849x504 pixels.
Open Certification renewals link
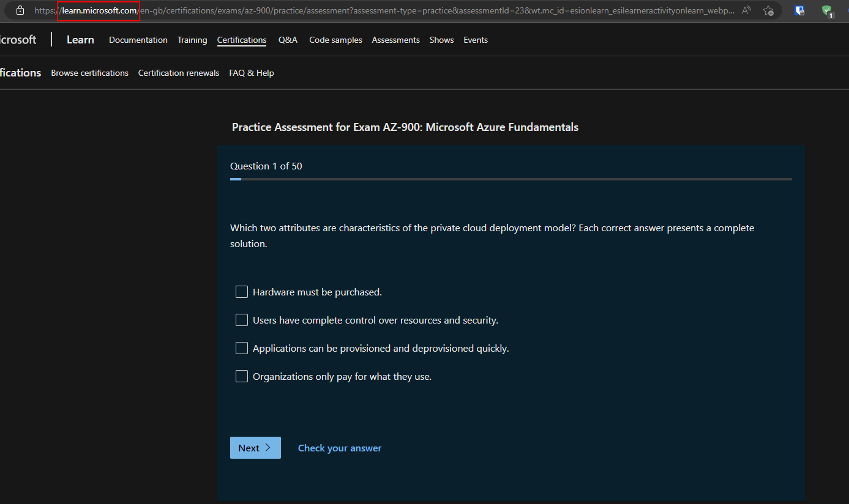click(179, 73)
